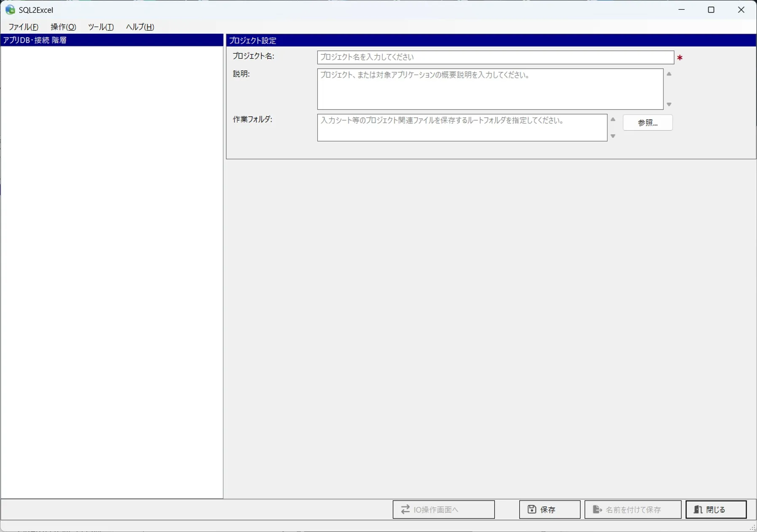This screenshot has height=532, width=757.
Task: Click the 保存 save button
Action: [550, 510]
